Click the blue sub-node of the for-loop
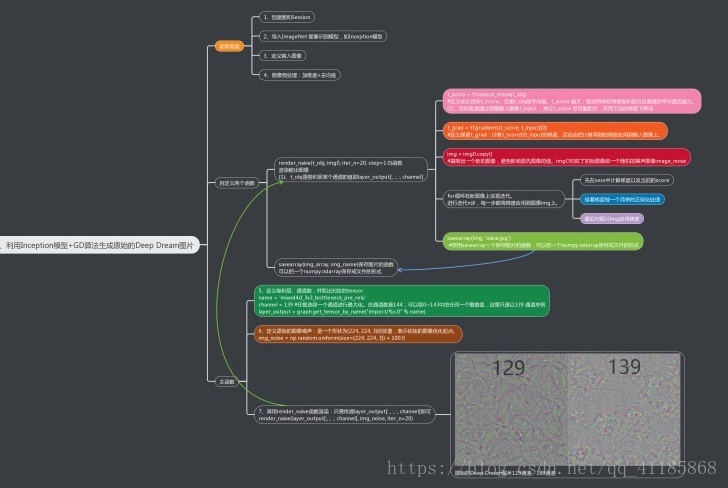The image size is (728, 488). pyautogui.click(x=622, y=199)
